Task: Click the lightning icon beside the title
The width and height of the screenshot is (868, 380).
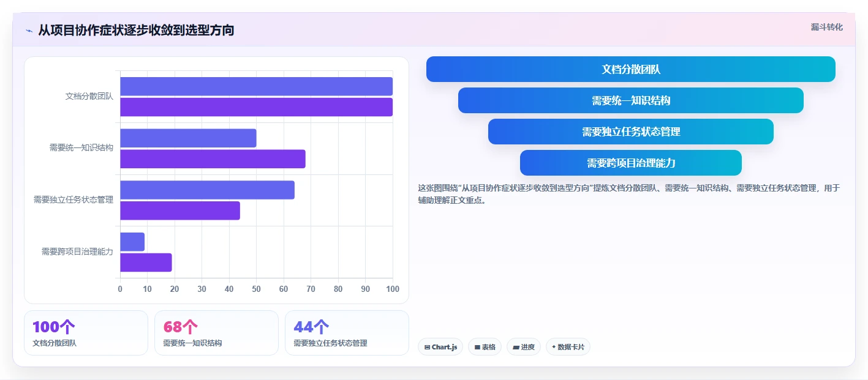Action: (29, 31)
